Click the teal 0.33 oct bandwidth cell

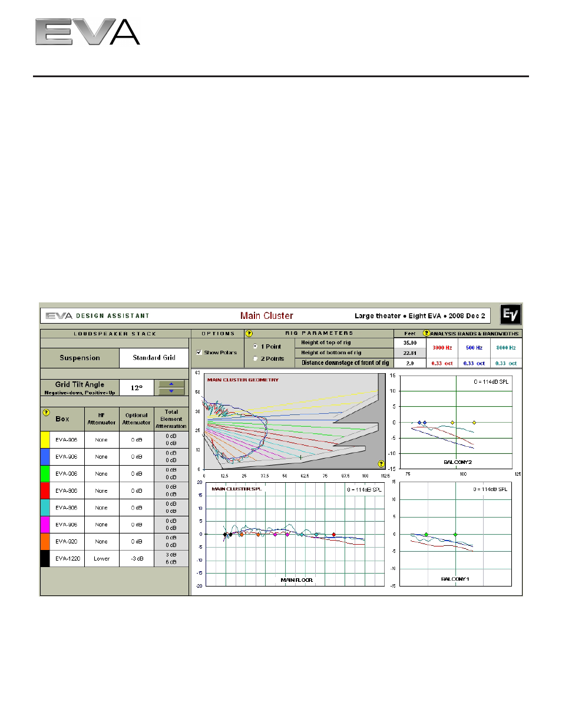(506, 363)
